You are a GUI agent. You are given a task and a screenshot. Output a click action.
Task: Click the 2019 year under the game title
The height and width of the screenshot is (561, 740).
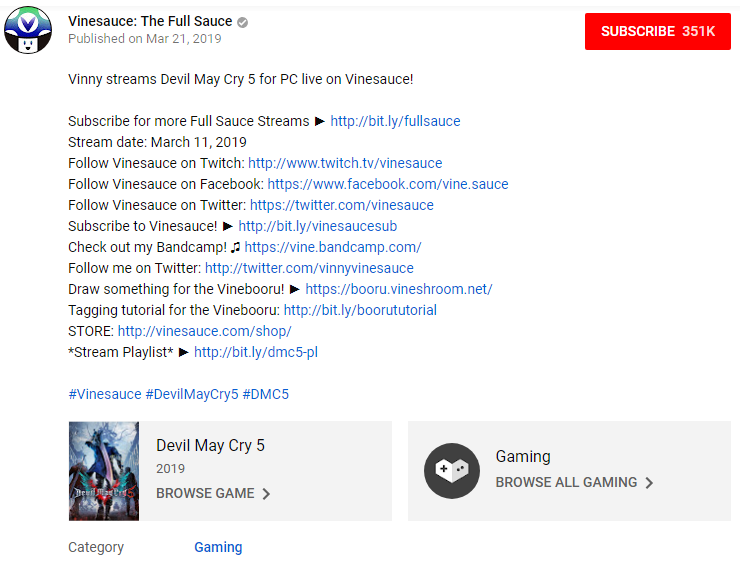pyautogui.click(x=170, y=469)
